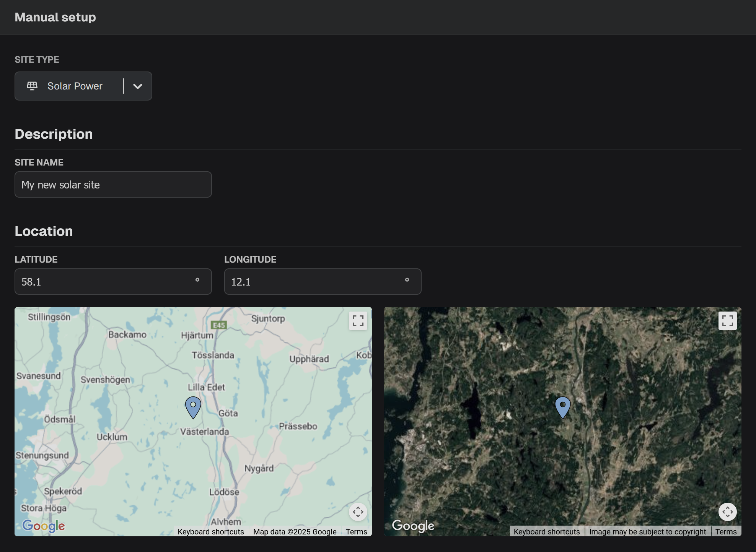Image resolution: width=756 pixels, height=552 pixels.
Task: Click the Lilla Edet label on map
Action: (x=206, y=387)
